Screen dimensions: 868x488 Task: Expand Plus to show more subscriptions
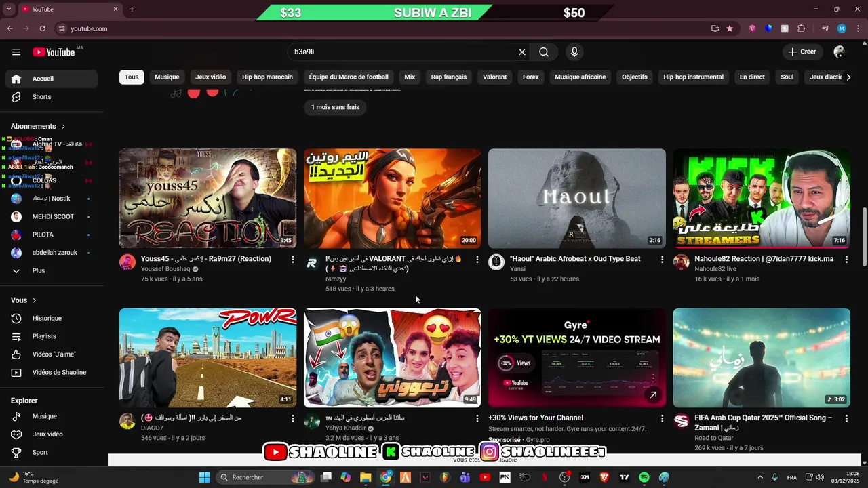(52, 271)
